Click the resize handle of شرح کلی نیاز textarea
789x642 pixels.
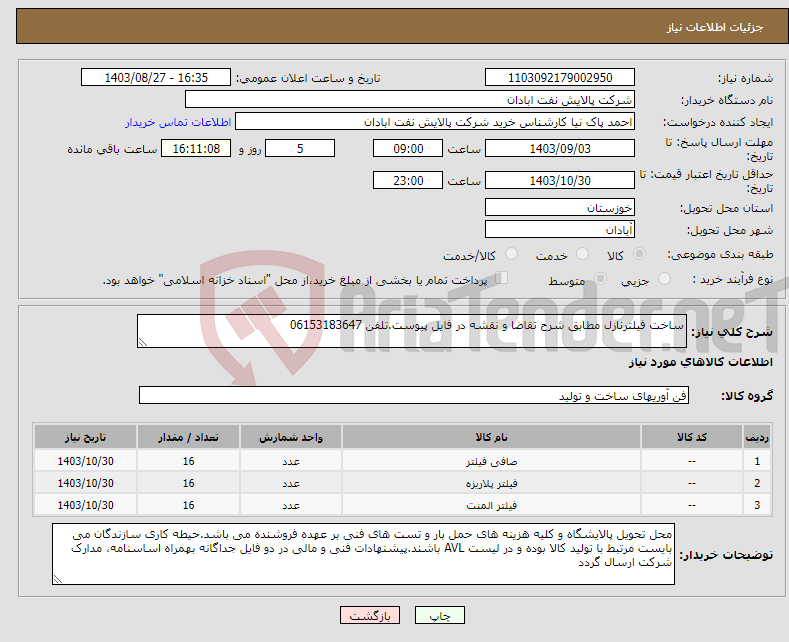143,342
